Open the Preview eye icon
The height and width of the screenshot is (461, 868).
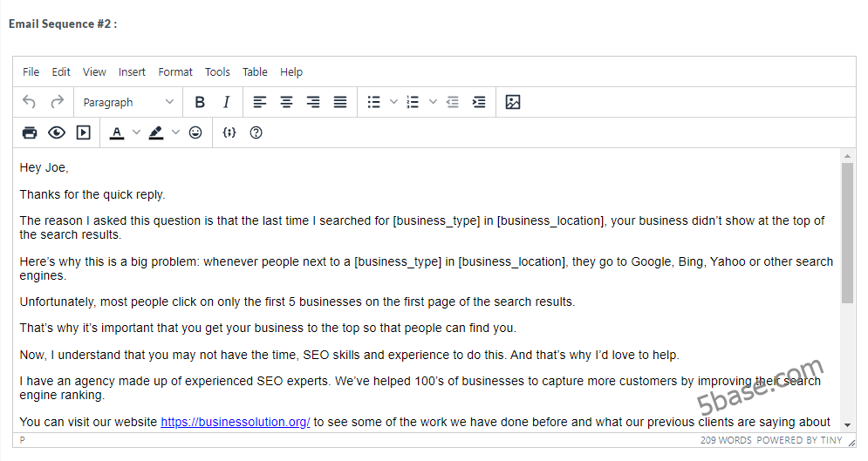57,132
